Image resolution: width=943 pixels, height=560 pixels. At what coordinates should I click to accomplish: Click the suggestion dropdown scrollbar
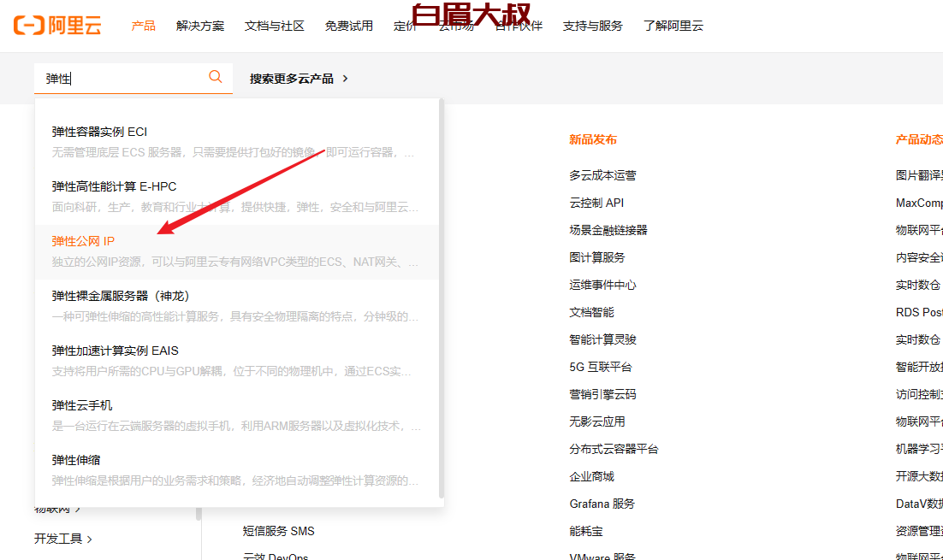tap(442, 298)
